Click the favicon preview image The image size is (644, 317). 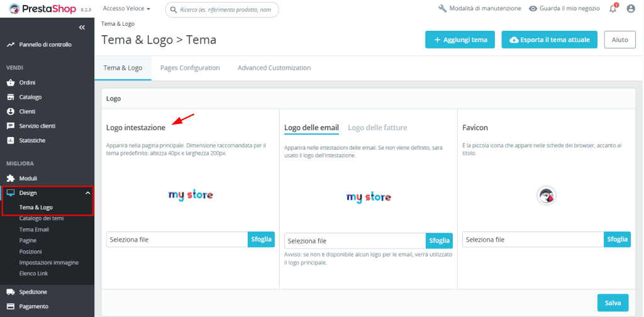[547, 196]
